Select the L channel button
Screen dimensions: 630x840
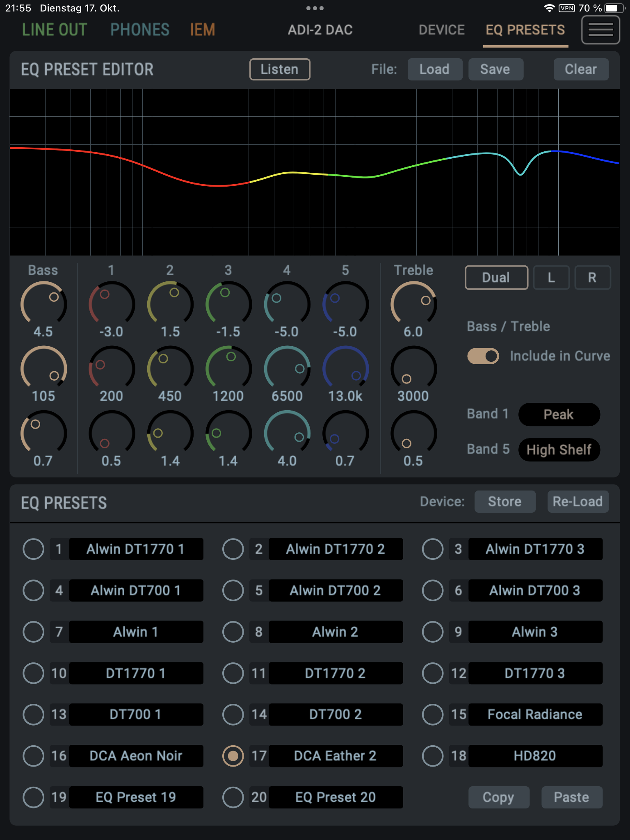[551, 278]
